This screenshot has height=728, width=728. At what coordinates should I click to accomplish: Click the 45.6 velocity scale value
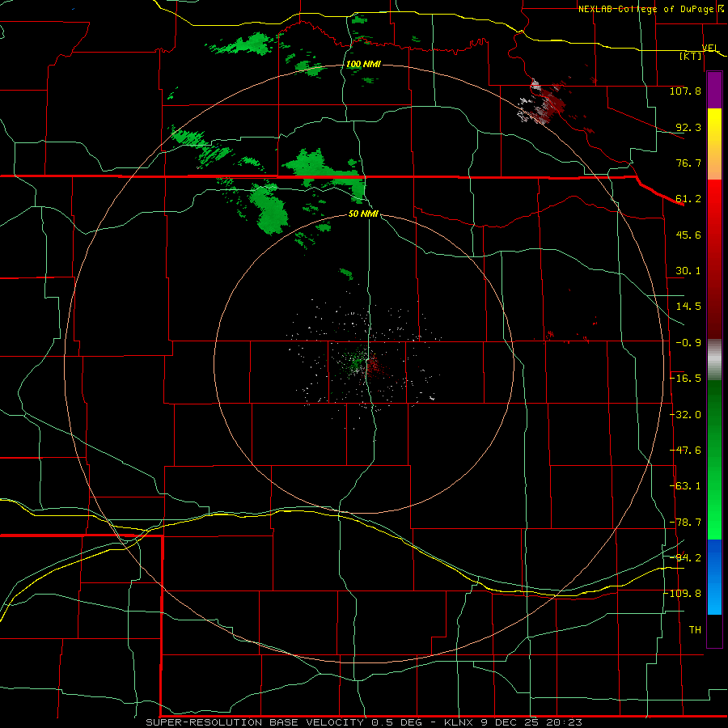[x=688, y=235]
